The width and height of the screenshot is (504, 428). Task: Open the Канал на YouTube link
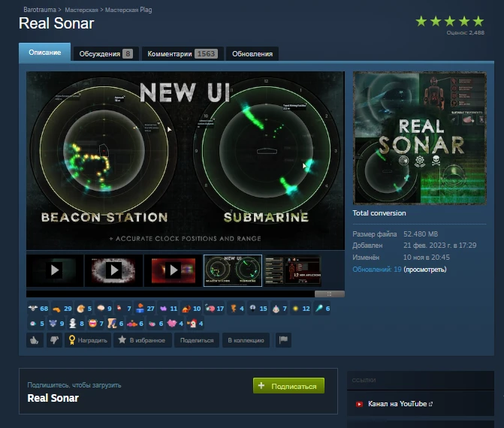pos(399,404)
